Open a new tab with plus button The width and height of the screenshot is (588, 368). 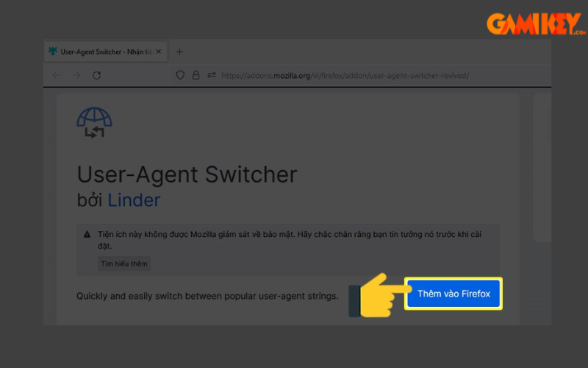click(179, 52)
